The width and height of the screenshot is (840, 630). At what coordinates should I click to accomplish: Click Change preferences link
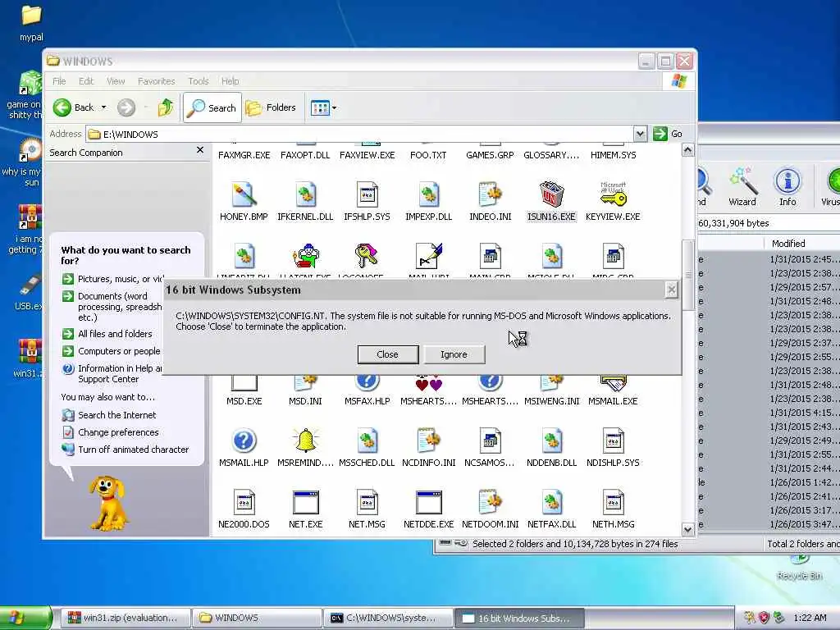(118, 431)
